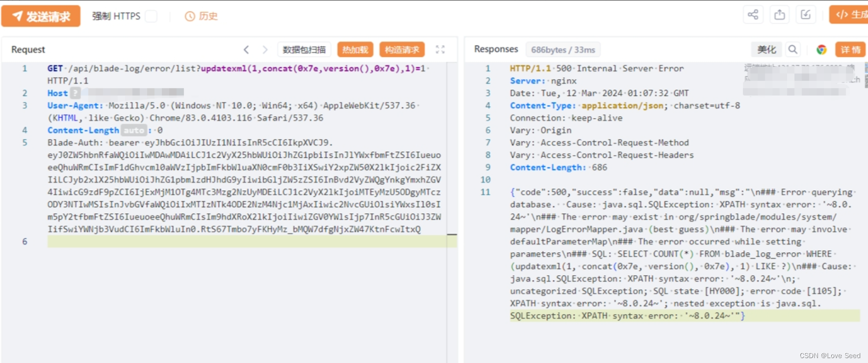Click the share nodes icon
Viewport: 868px width, 363px height.
coord(753,15)
